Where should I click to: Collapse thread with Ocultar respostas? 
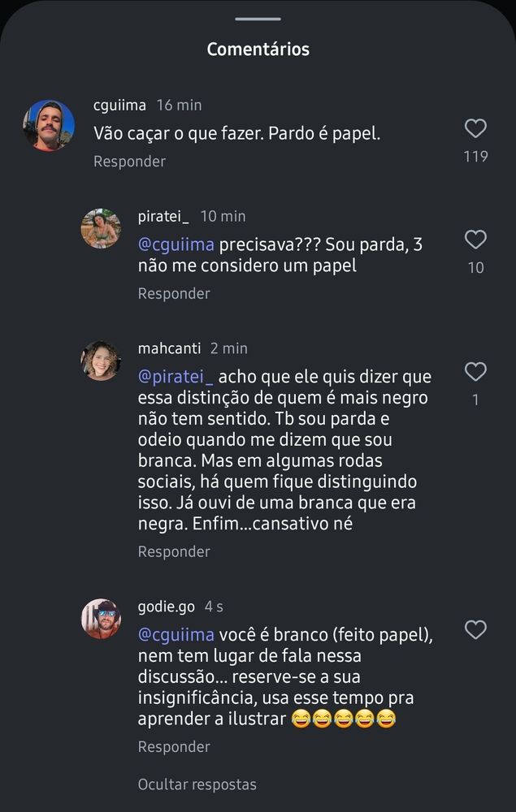click(x=197, y=784)
